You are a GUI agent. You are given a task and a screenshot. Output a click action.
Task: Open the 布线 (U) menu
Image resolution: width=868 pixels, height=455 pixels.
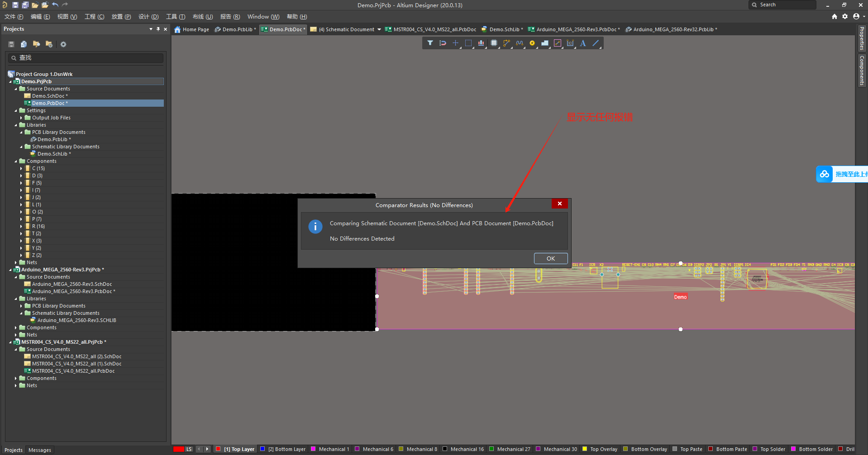(x=203, y=17)
